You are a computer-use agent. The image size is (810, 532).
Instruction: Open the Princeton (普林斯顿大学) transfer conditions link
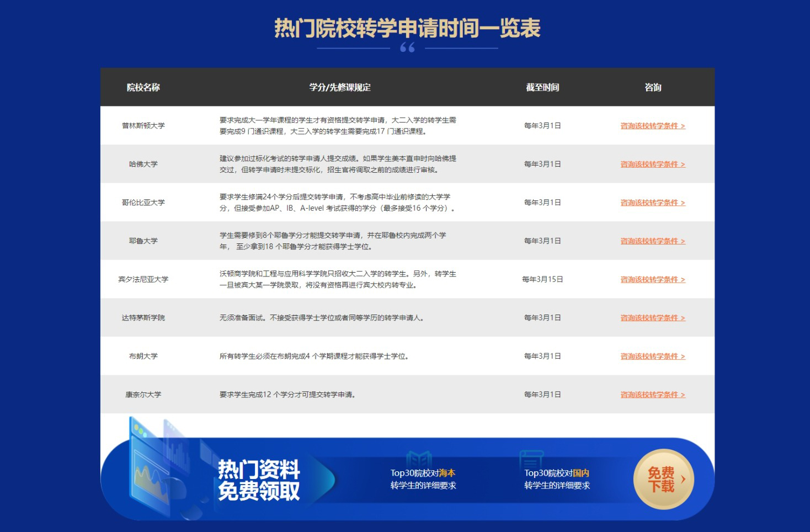653,126
